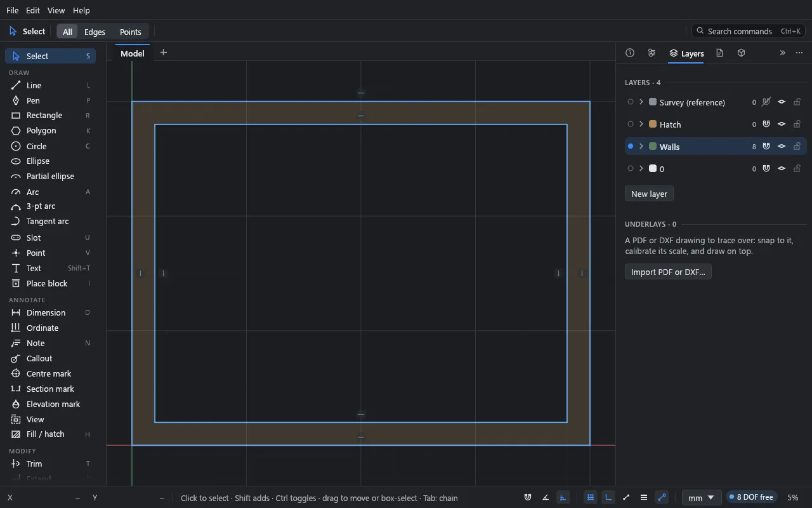Hide layer 0 using the eye icon
The width and height of the screenshot is (812, 508).
tap(782, 168)
